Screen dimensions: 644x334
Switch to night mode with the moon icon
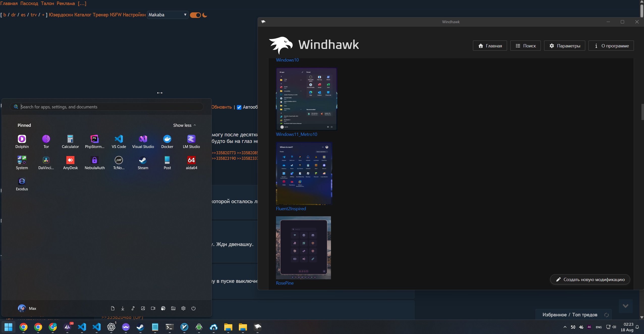[x=205, y=15]
